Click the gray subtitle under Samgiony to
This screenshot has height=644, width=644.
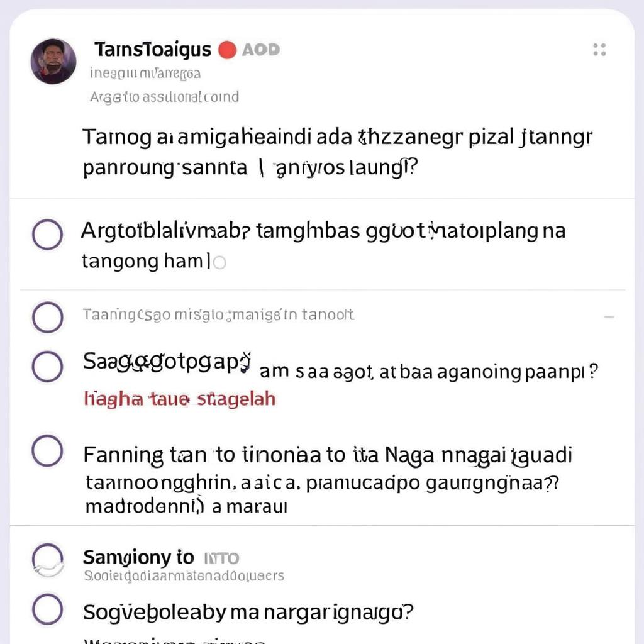(x=184, y=576)
